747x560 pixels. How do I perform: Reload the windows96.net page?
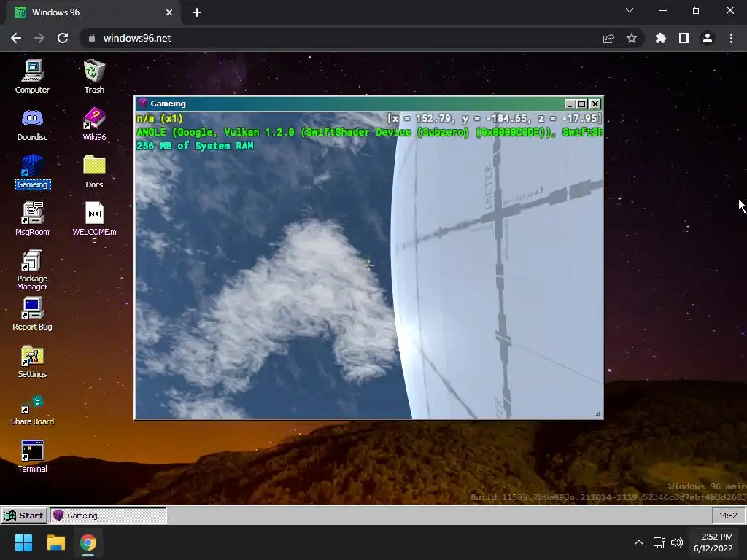click(x=63, y=38)
